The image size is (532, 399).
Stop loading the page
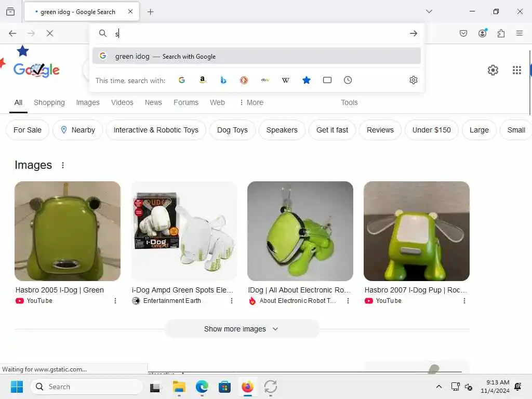(50, 33)
